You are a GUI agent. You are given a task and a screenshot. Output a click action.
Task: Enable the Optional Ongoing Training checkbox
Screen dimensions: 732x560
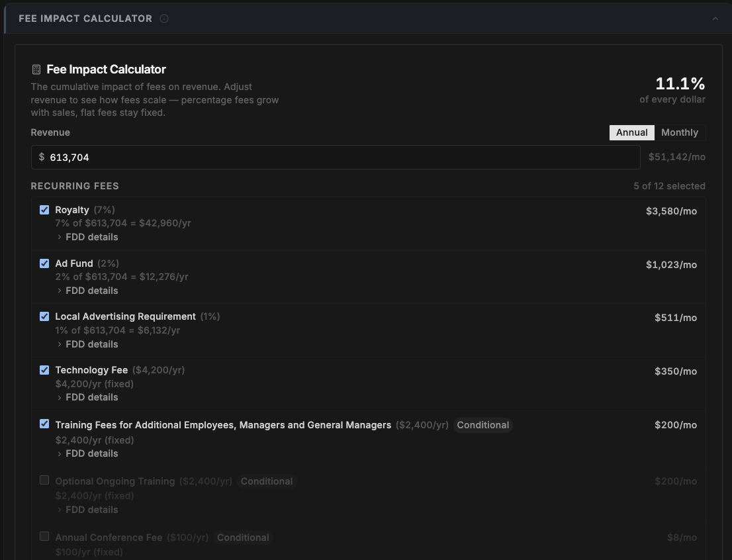pyautogui.click(x=44, y=480)
